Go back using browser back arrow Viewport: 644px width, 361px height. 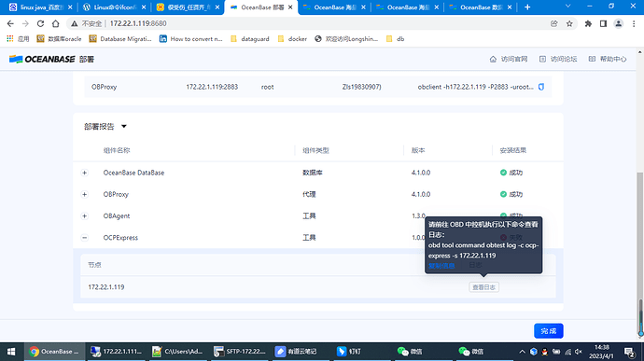[10, 24]
